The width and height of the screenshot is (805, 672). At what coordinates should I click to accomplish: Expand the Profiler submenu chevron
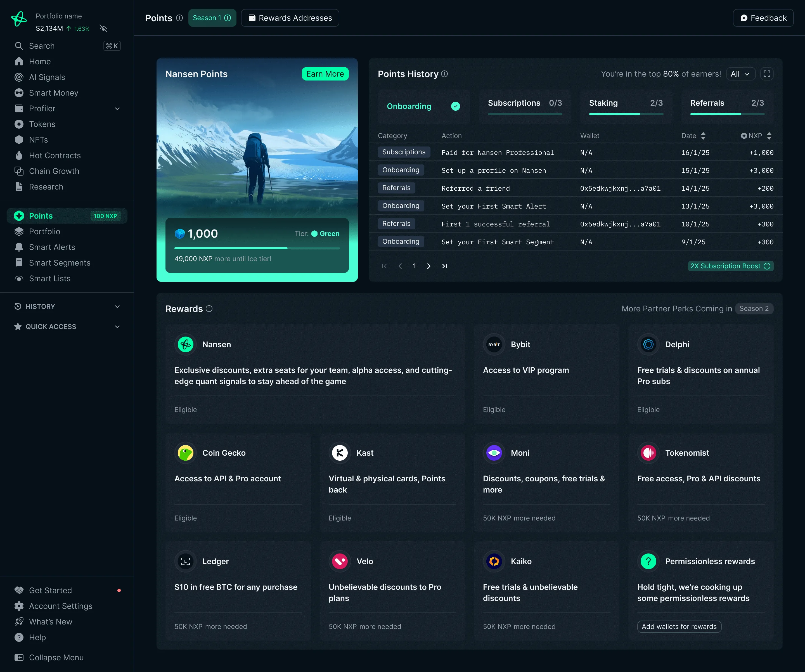117,109
